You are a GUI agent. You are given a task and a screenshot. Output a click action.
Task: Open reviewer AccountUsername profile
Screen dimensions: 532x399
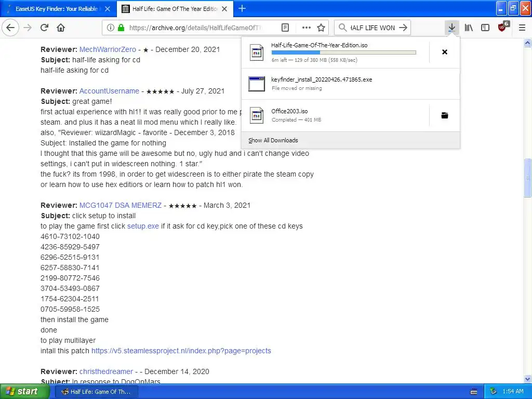[x=109, y=91]
